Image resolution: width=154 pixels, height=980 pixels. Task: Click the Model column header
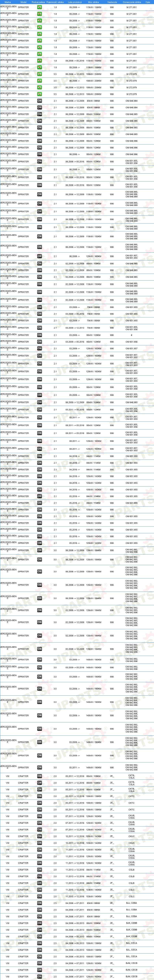click(x=23, y=2)
